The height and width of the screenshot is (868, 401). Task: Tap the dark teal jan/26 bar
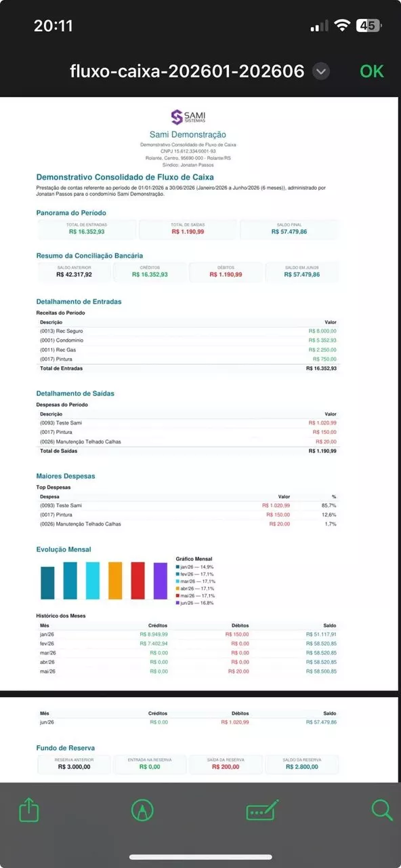click(x=47, y=583)
